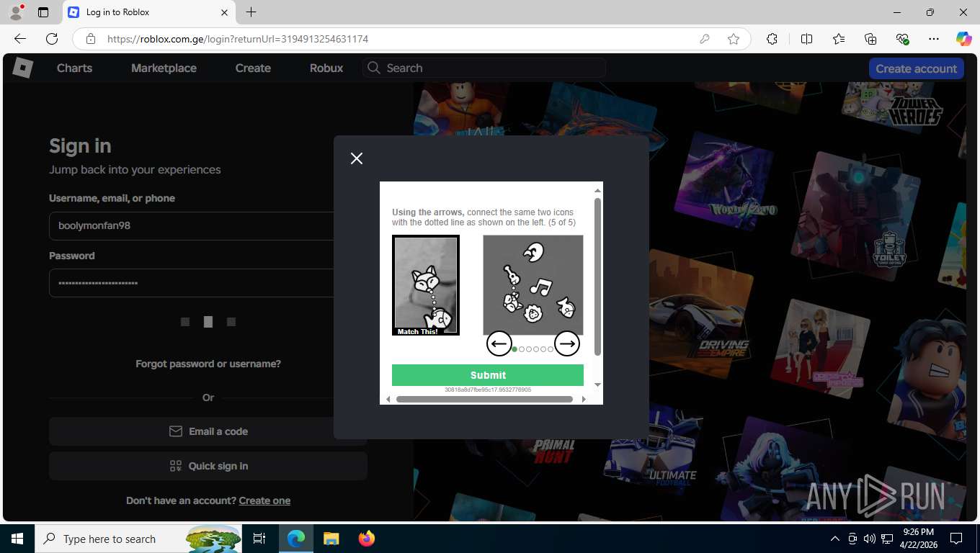Click the captcha left arrow button

(x=499, y=343)
